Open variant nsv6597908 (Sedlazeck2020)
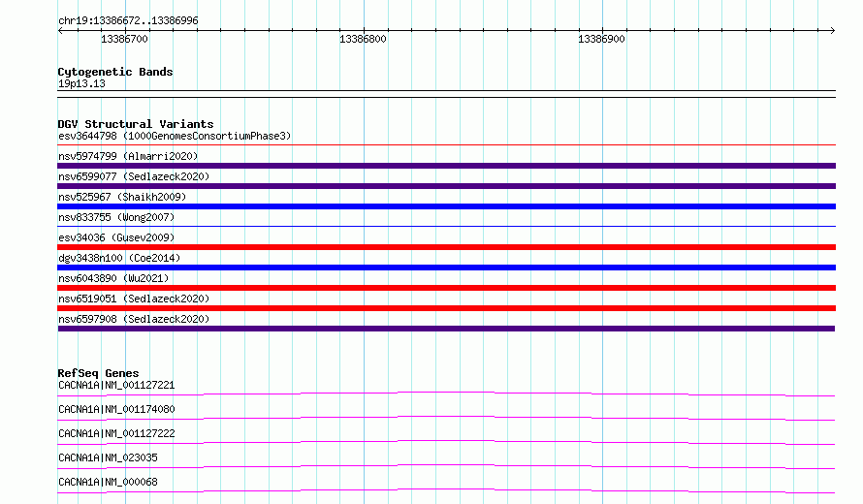Viewport: 863px width, 504px height. point(134,319)
